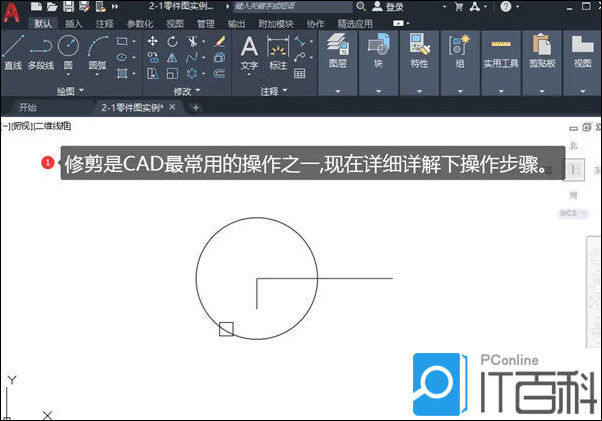Click the Offset tool icon
This screenshot has width=602, height=421.
[220, 73]
